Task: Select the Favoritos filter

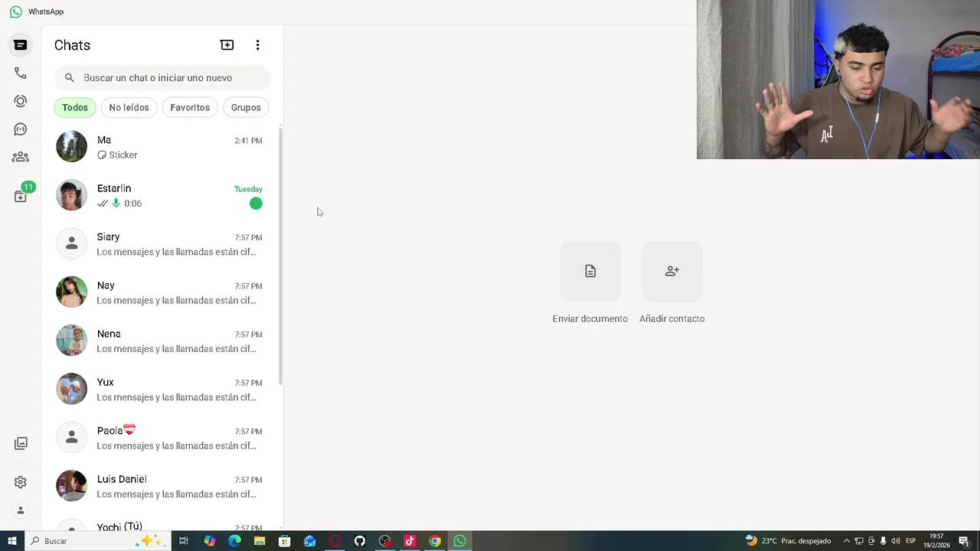Action: pyautogui.click(x=190, y=108)
